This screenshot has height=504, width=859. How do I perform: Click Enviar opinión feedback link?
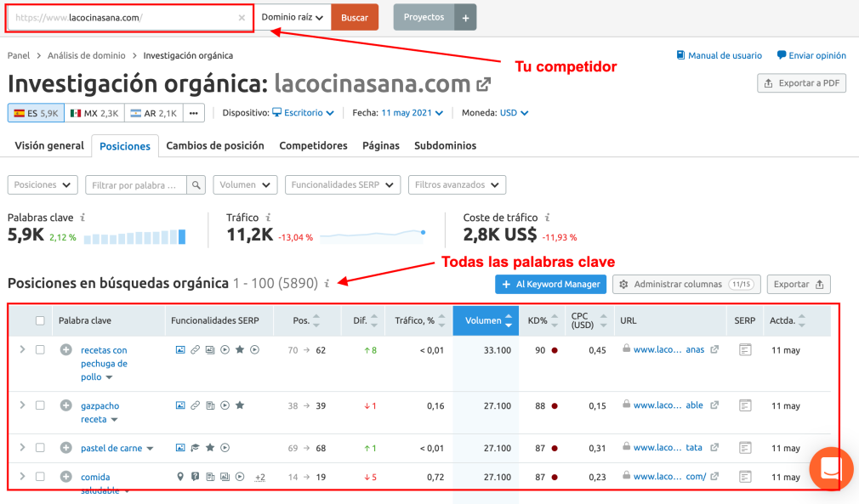[x=811, y=55]
